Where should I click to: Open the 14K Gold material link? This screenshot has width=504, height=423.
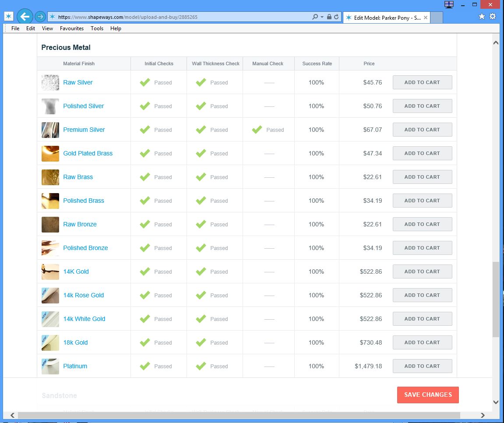(x=76, y=271)
